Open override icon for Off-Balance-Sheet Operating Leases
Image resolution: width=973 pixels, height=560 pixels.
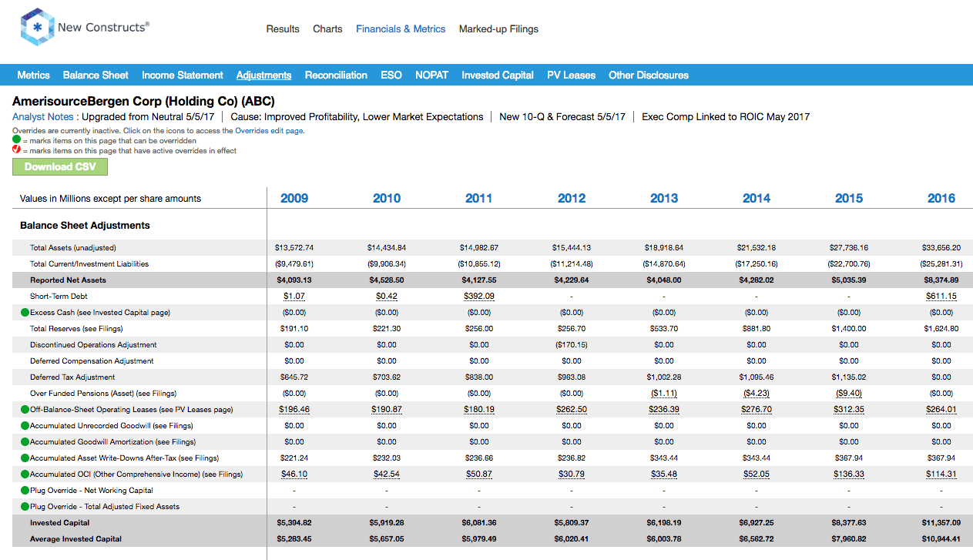pos(25,410)
